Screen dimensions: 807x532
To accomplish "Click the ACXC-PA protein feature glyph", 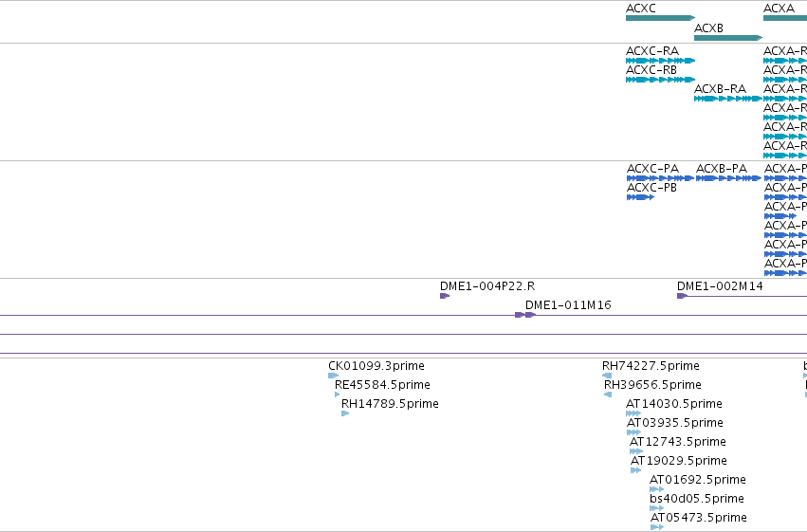I will (x=660, y=178).
